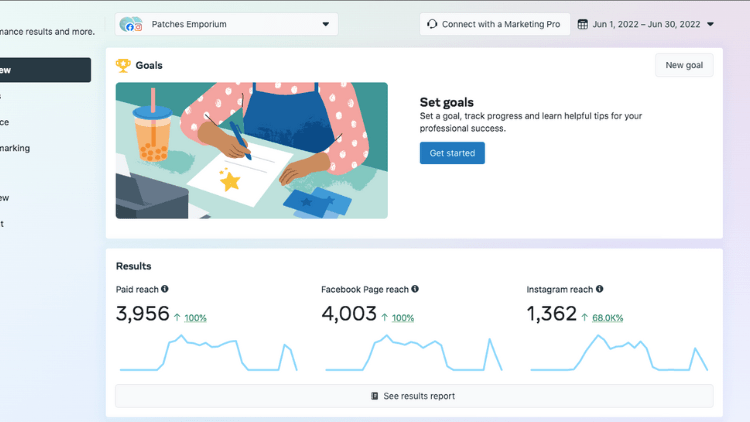This screenshot has width=750, height=422.
Task: Click the trophy icon beside Goals
Action: point(123,66)
